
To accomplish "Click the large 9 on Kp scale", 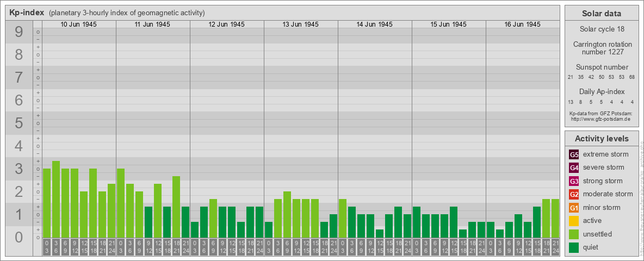I will pos(19,32).
